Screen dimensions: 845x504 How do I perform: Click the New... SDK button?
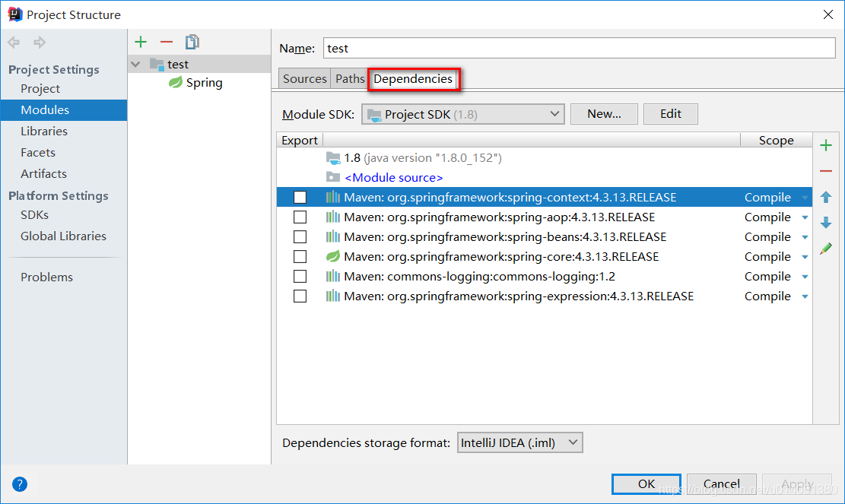[x=604, y=114]
